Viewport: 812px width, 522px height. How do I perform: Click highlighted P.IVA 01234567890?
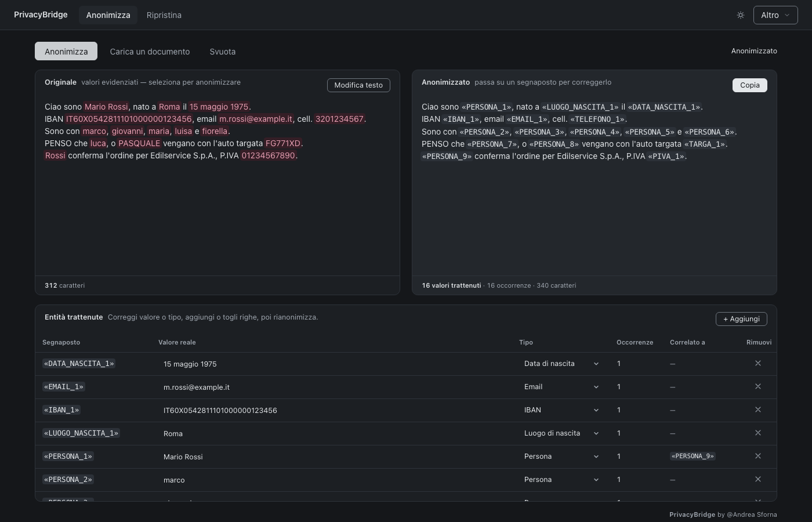coord(269,155)
